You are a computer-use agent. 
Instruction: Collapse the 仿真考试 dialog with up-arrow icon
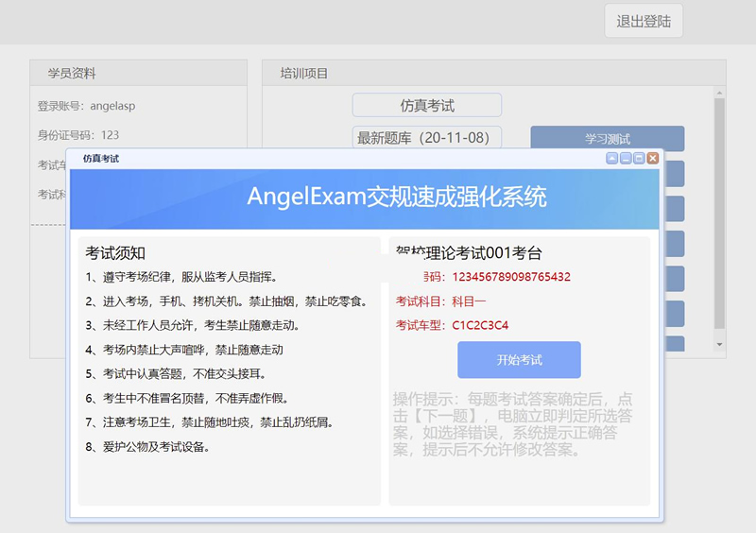612,159
